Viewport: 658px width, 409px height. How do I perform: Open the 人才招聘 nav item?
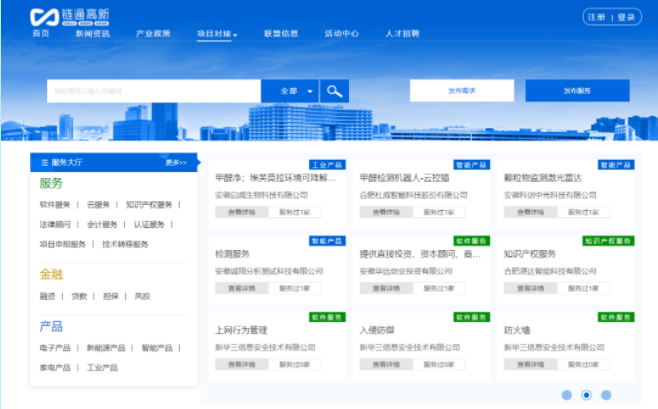402,34
